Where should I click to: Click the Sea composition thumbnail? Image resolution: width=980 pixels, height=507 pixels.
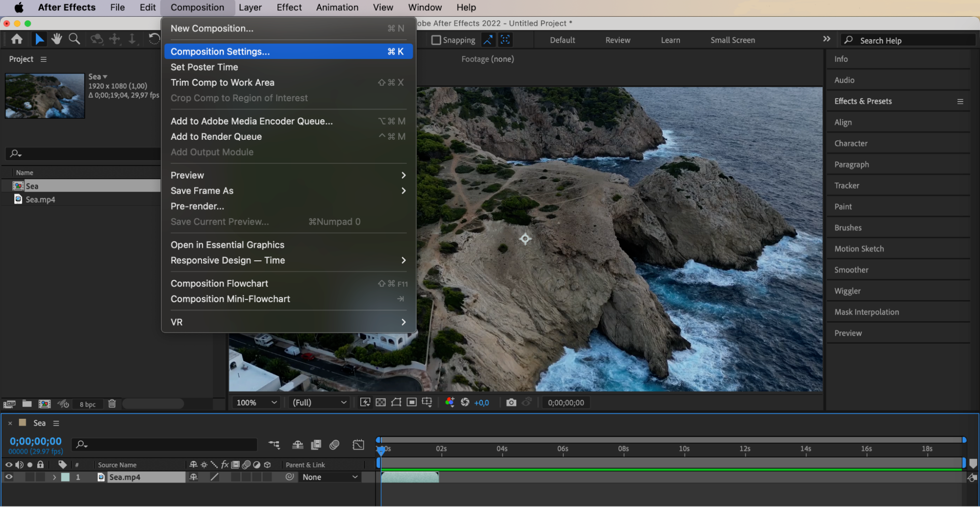click(x=45, y=96)
